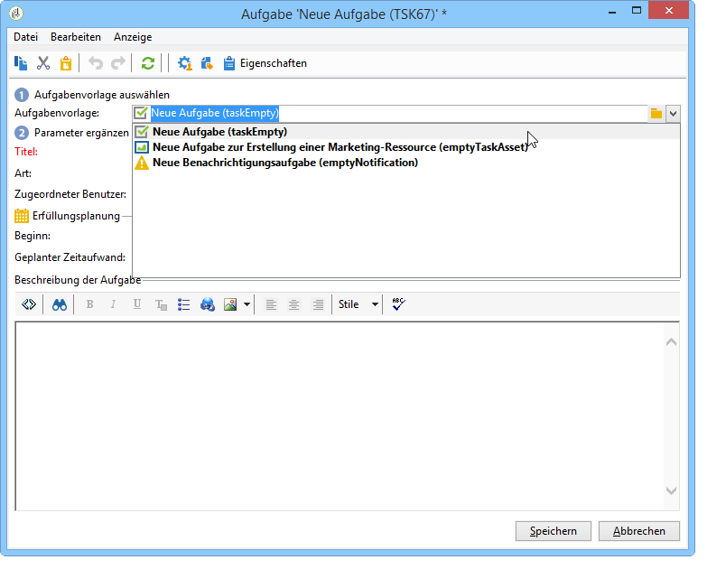Select Neue Aufgabe zur Erstellung einer Marketing-Ressource
Viewport: 726px width, 588px height.
406,147
